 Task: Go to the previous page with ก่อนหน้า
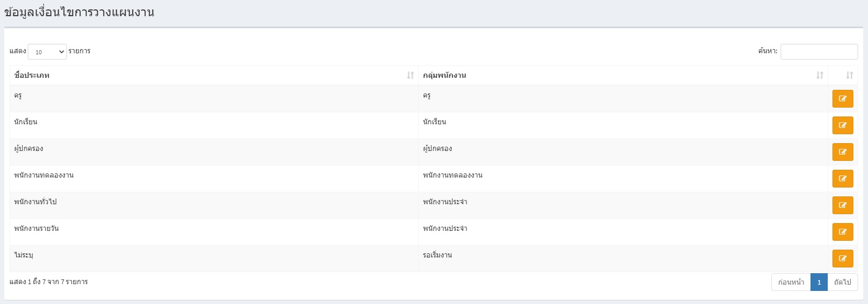tap(791, 282)
